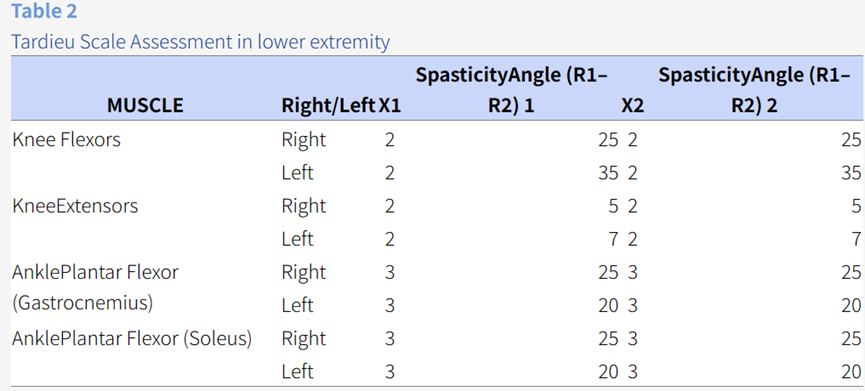Click the Right cell in Soleus row
This screenshot has width=865, height=391.
point(304,338)
